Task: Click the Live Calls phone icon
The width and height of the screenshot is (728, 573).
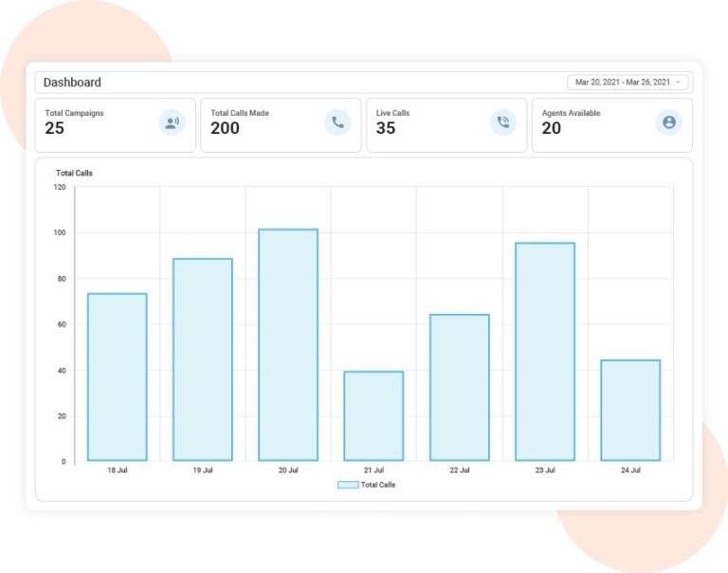Action: click(503, 122)
